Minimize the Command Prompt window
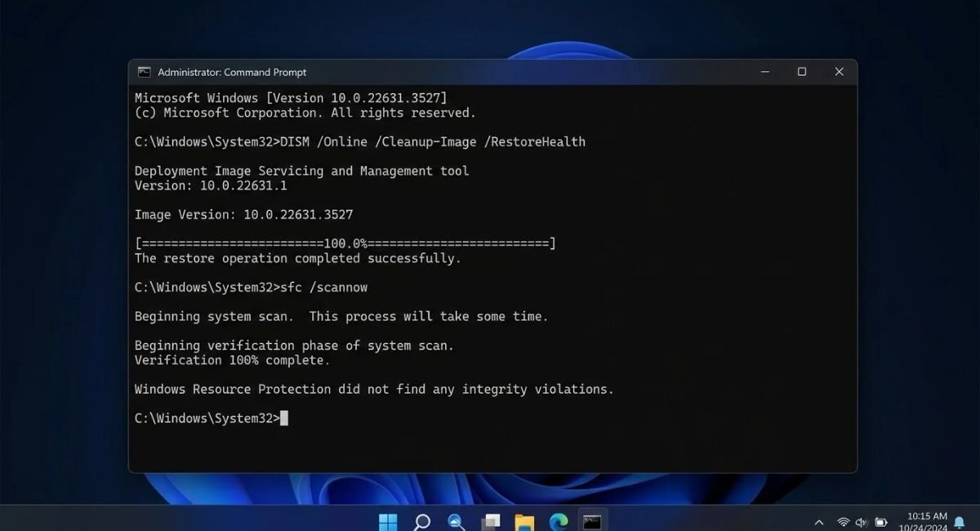Screen dimensions: 980x531 pos(765,72)
